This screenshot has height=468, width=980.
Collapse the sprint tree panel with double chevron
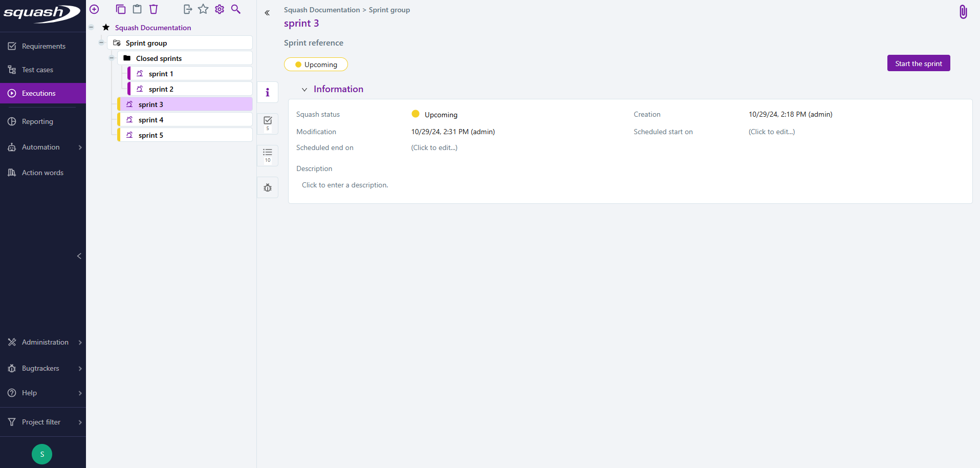267,13
